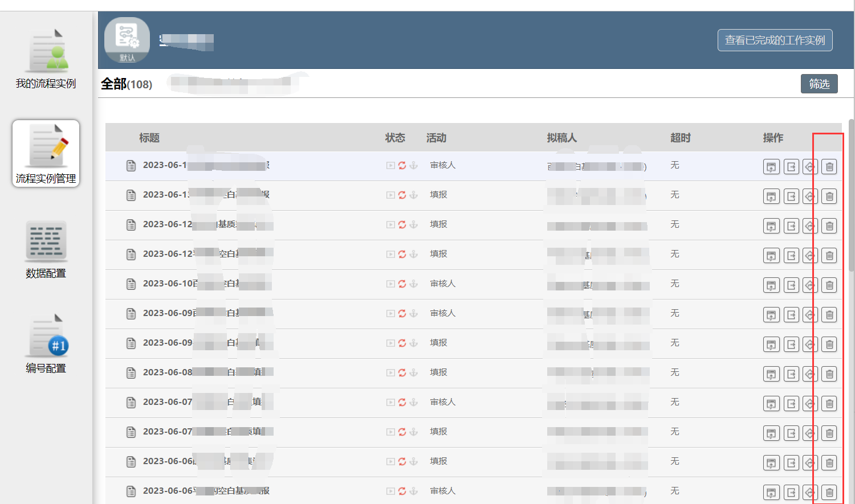This screenshot has width=855, height=504.
Task: Click window-upload icon on 2023-06-10 审核人 row
Action: 771,285
